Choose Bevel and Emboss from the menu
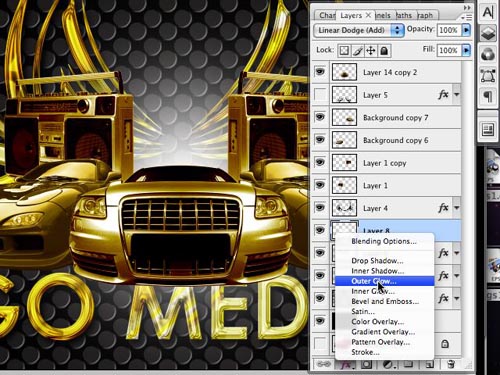 (384, 301)
